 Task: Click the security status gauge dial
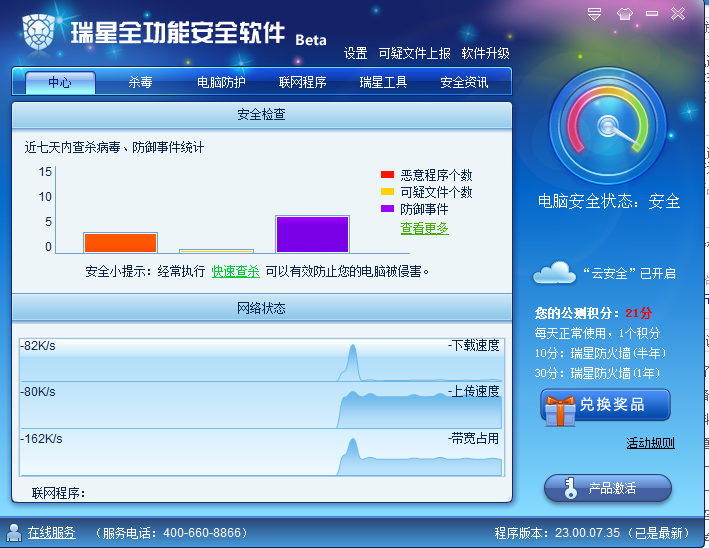click(x=608, y=126)
